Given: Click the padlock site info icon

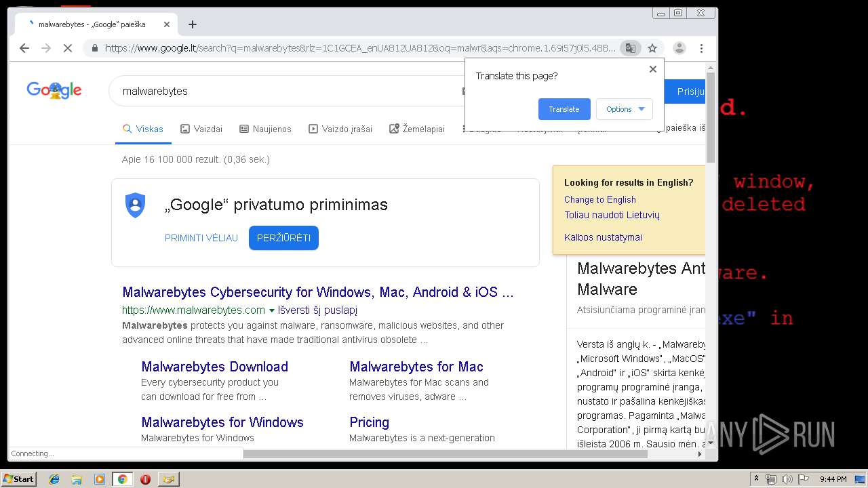Looking at the screenshot, I should click(94, 48).
